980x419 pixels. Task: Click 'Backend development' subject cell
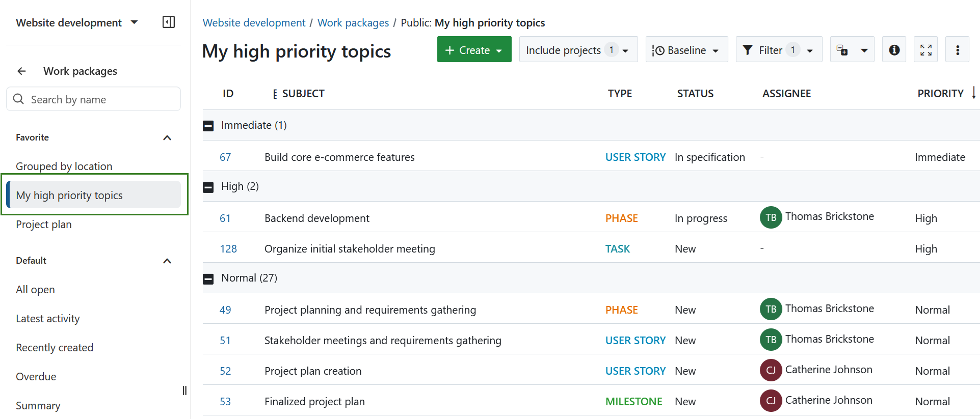click(317, 218)
